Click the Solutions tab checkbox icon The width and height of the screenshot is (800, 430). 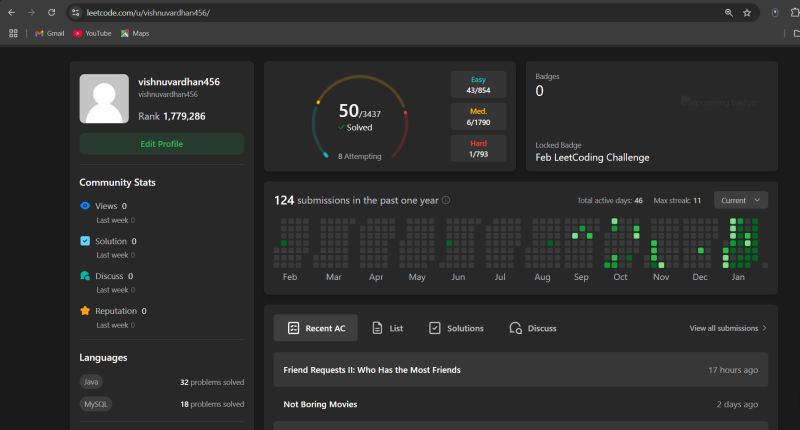pos(434,328)
